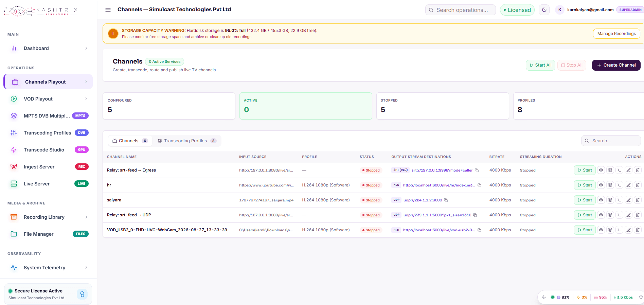This screenshot has height=305, width=644.
Task: Toggle the hamburger sidebar menu
Action: pos(108,10)
